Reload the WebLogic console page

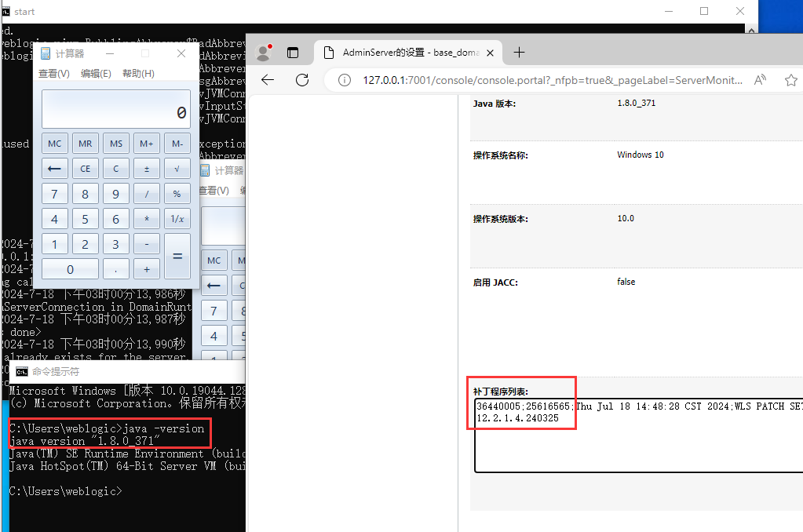click(302, 80)
